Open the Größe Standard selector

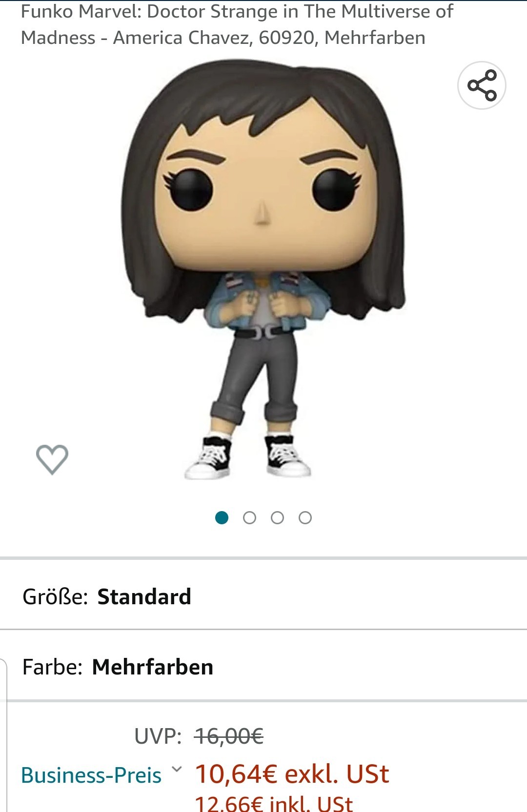(x=263, y=596)
